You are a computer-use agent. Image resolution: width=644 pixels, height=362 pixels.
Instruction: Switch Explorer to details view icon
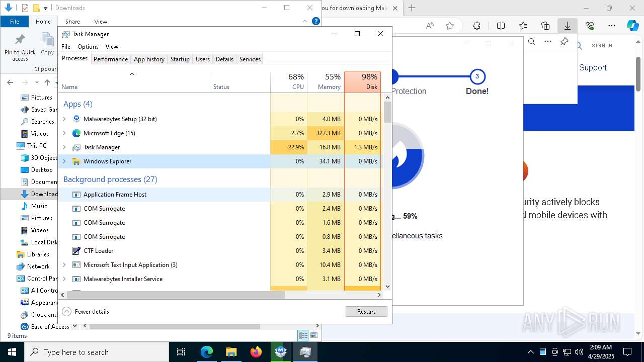(x=303, y=335)
